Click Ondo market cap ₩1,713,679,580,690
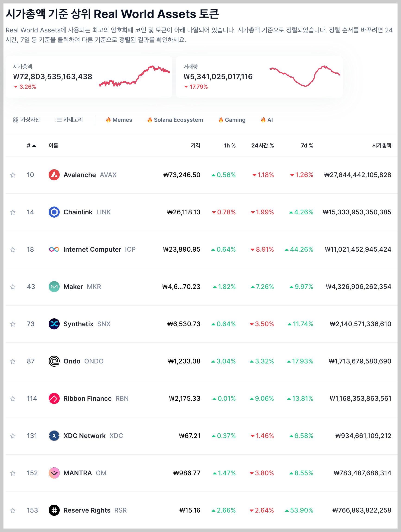This screenshot has height=532, width=401. pos(360,361)
